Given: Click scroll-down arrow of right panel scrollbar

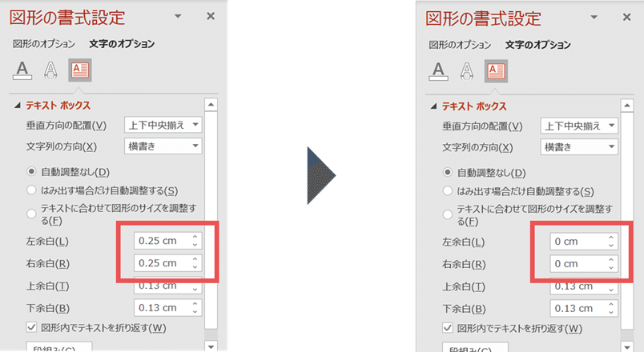Looking at the screenshot, I should pos(626,347).
